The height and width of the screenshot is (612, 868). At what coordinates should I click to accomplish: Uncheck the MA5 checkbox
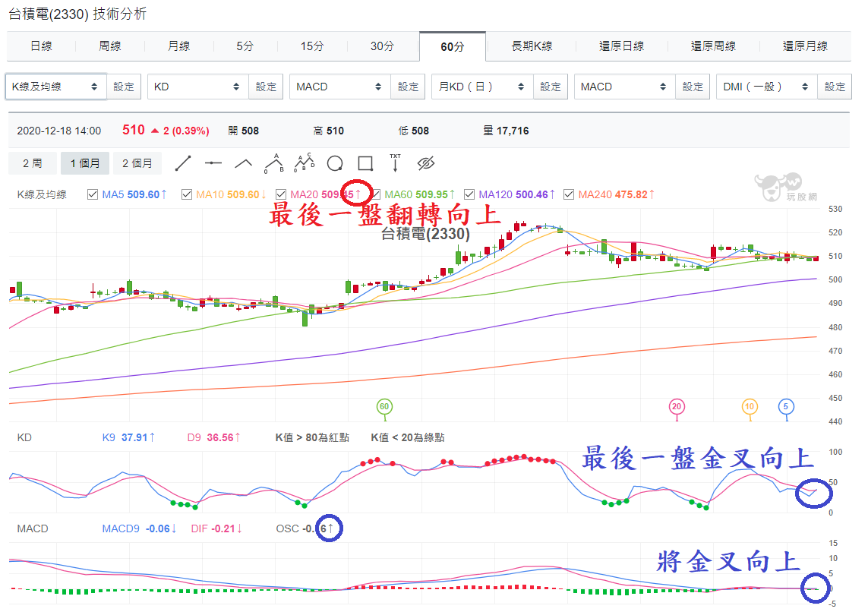coord(93,194)
